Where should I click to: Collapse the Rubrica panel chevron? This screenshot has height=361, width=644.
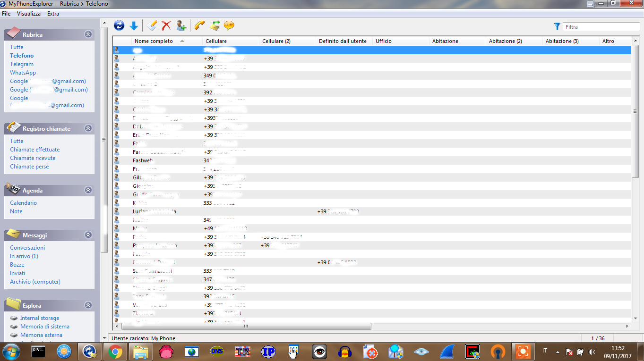pos(88,34)
